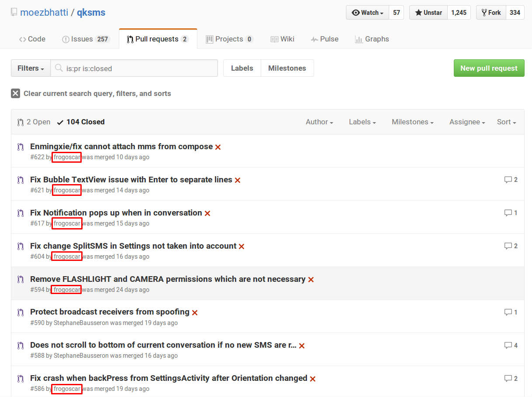Viewport: 532px width, 397px height.
Task: Select the 104 Closed filter
Action: click(81, 122)
